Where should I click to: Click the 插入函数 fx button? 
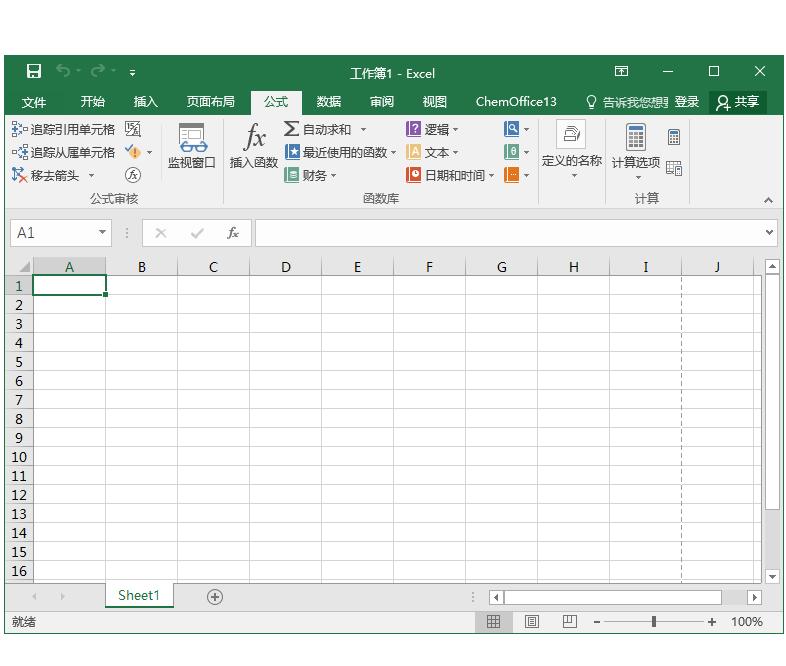coord(254,146)
